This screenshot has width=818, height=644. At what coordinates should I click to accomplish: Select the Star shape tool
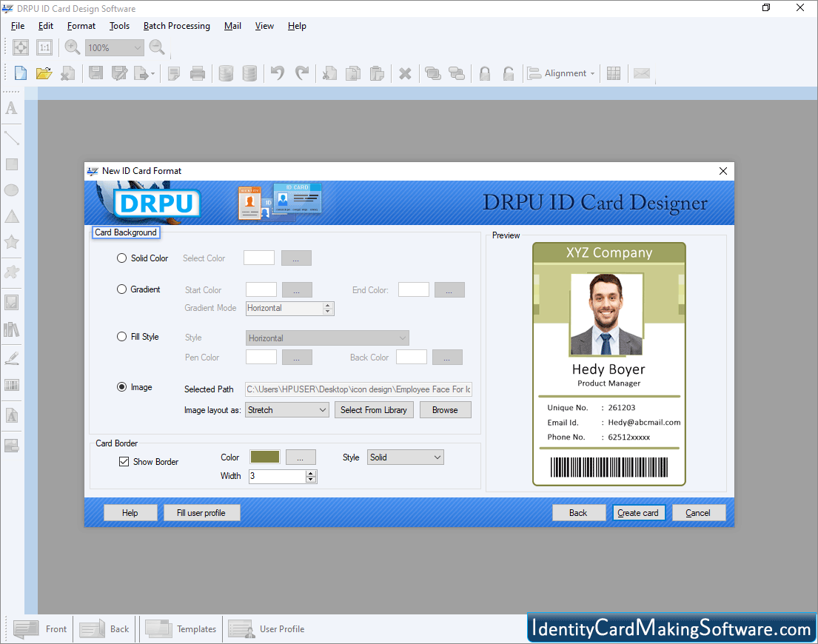11,241
